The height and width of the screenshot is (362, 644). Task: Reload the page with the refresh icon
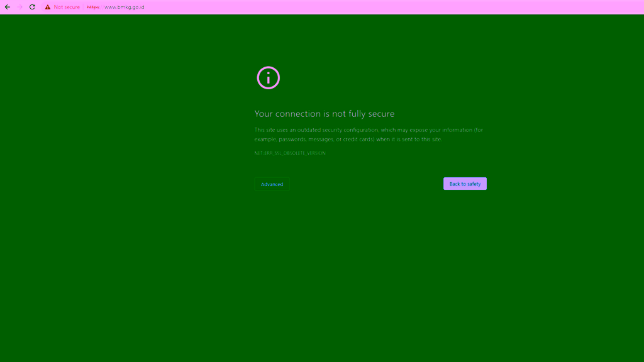32,7
